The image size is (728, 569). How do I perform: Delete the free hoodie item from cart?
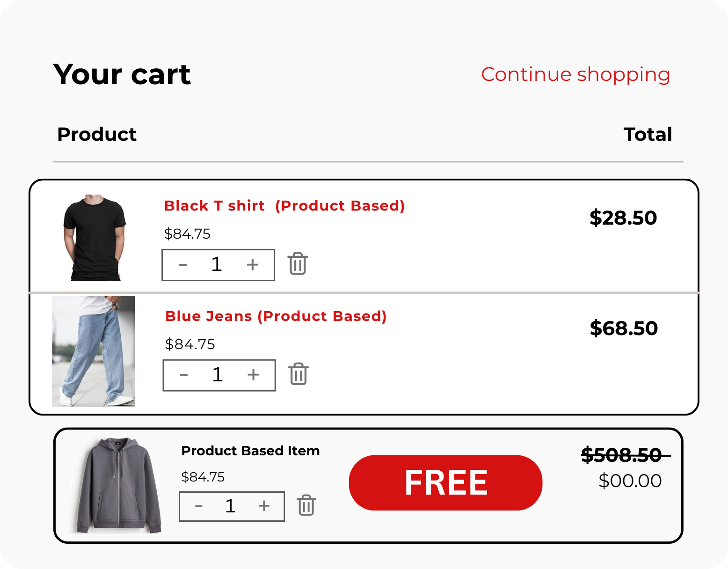[306, 505]
